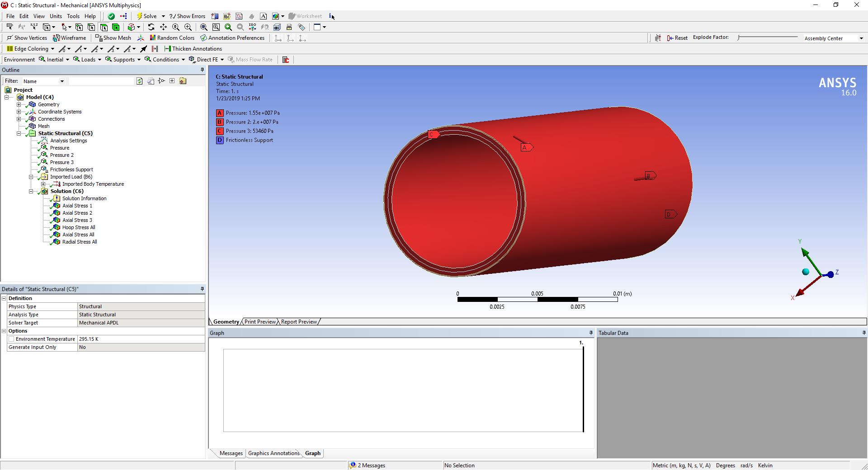Click the Reset explode button
The width and height of the screenshot is (868, 470).
(677, 38)
